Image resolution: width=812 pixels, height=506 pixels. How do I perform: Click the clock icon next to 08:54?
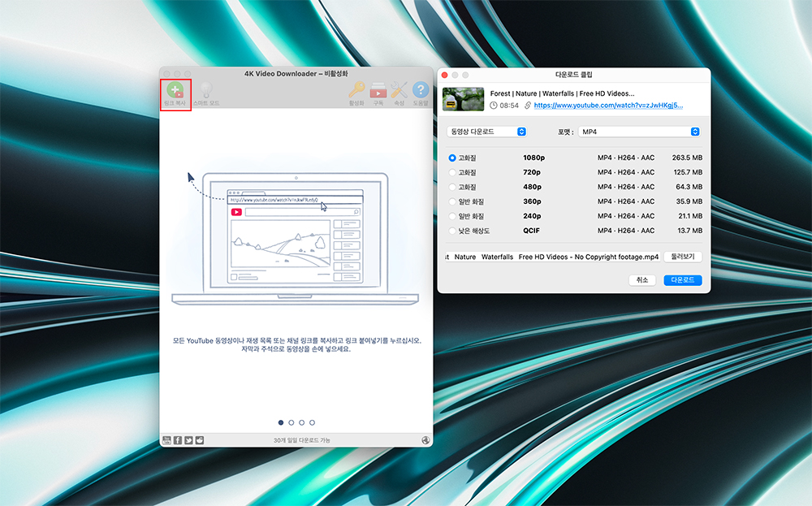(x=494, y=105)
